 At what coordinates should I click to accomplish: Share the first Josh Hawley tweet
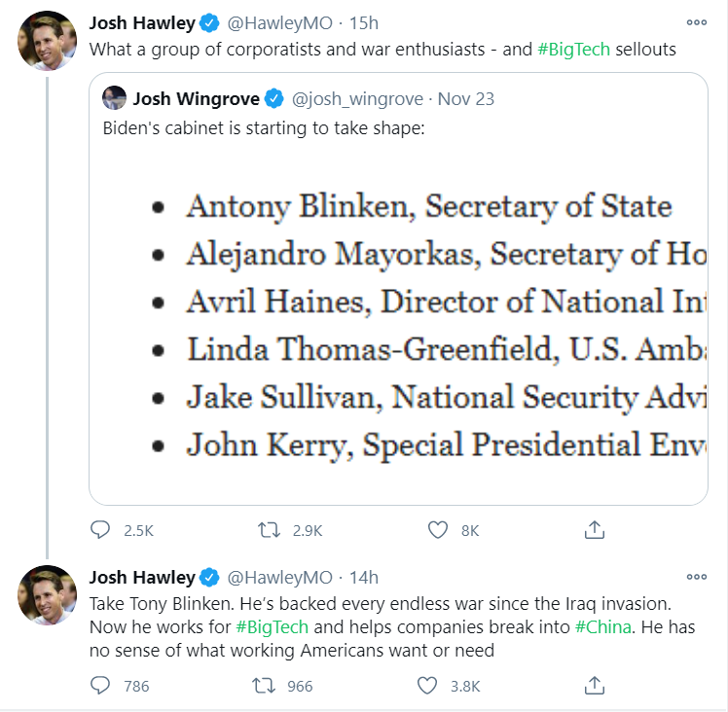tap(595, 529)
